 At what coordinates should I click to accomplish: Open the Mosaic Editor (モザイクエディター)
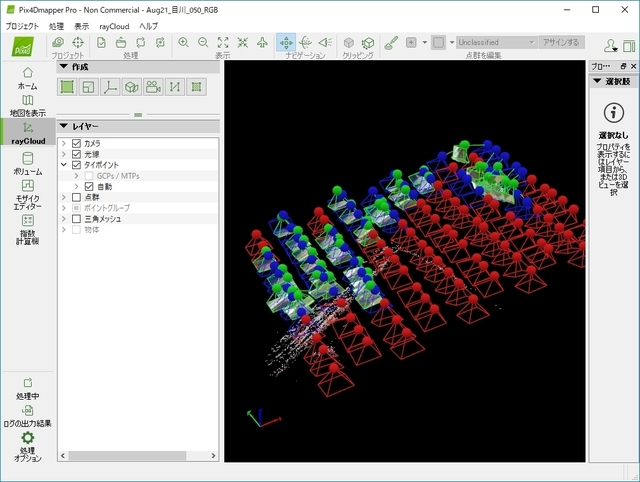(x=27, y=195)
